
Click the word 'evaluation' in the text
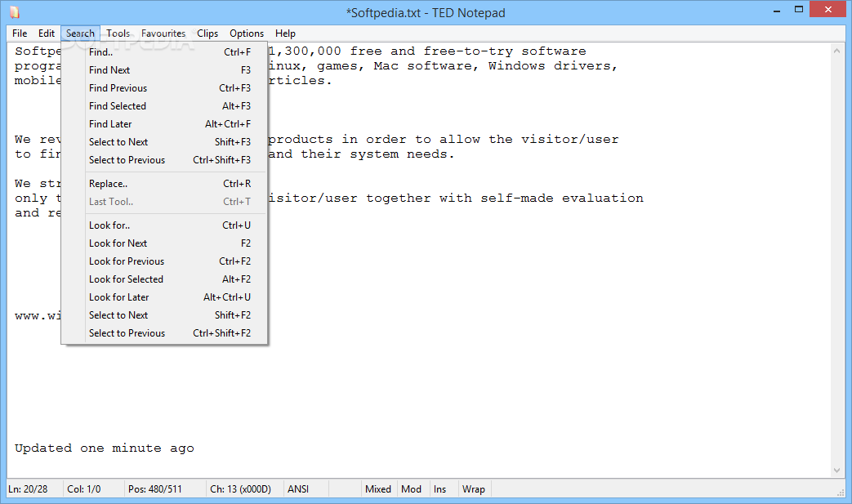(x=603, y=198)
